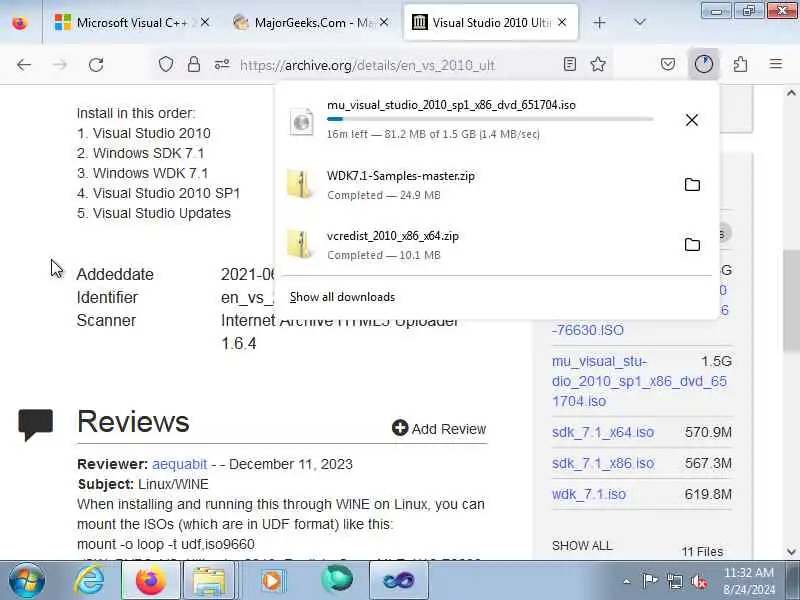
Task: Open the downloading ISO file entry icon
Action: coord(302,121)
